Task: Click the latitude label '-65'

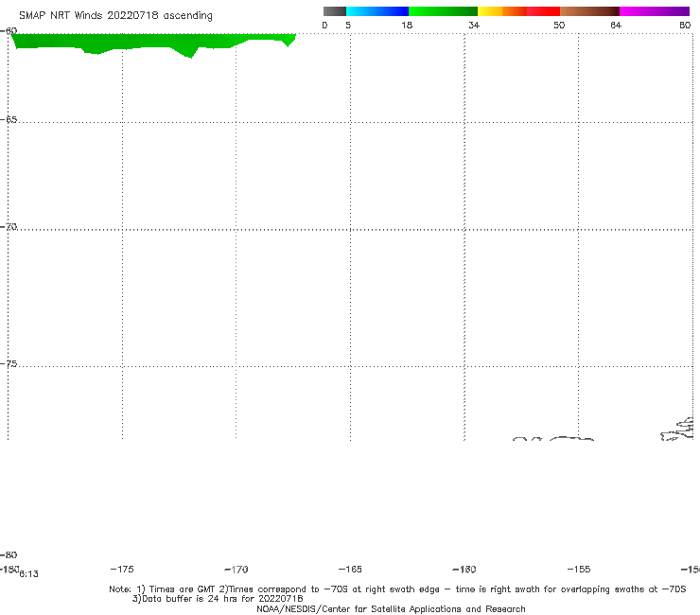Action: (x=9, y=120)
